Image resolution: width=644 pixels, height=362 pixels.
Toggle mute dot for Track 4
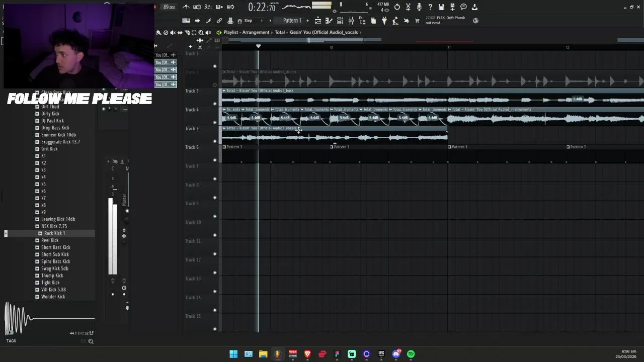point(215,123)
